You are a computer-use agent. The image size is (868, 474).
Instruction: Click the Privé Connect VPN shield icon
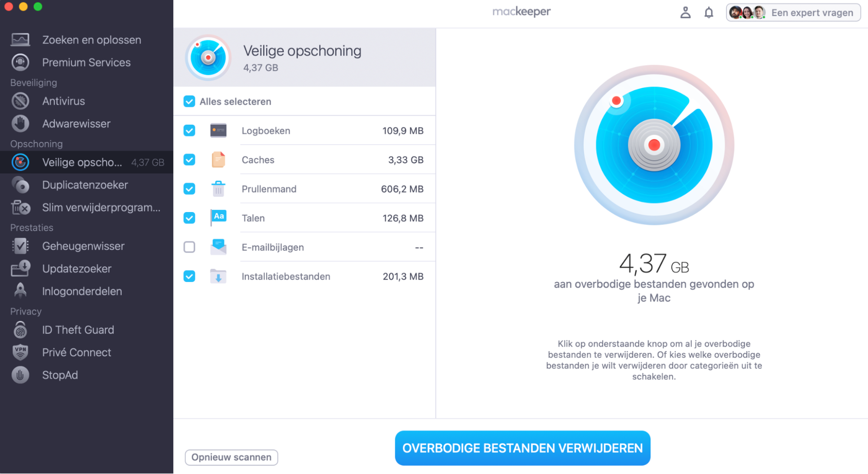pos(20,353)
